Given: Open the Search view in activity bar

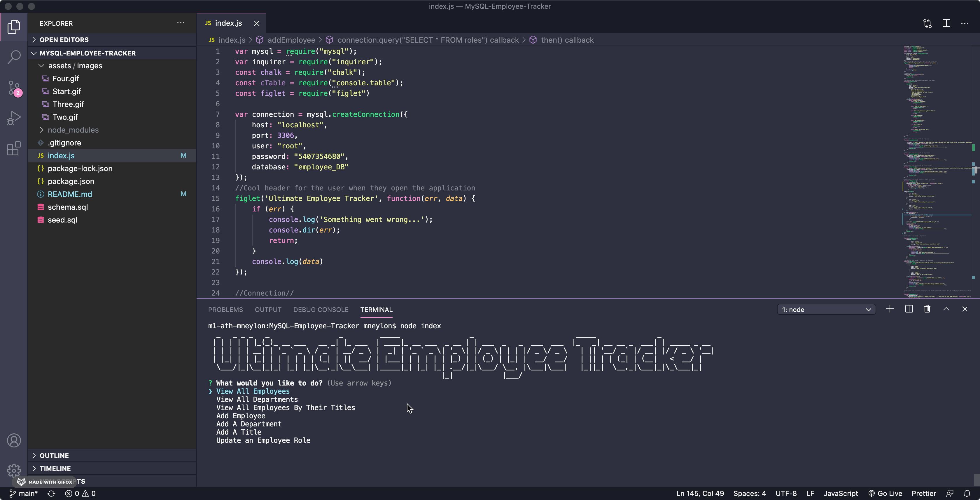Looking at the screenshot, I should tap(14, 57).
